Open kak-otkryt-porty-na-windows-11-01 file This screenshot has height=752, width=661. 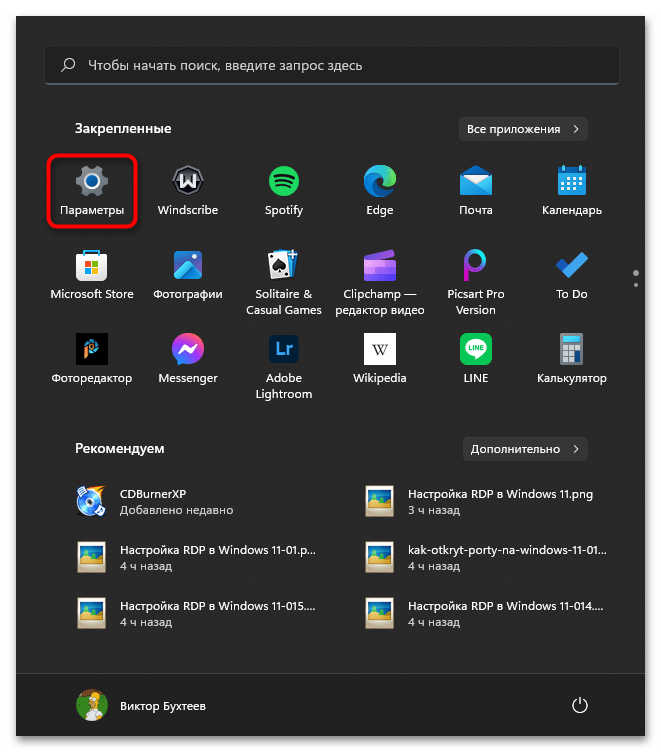pyautogui.click(x=485, y=557)
